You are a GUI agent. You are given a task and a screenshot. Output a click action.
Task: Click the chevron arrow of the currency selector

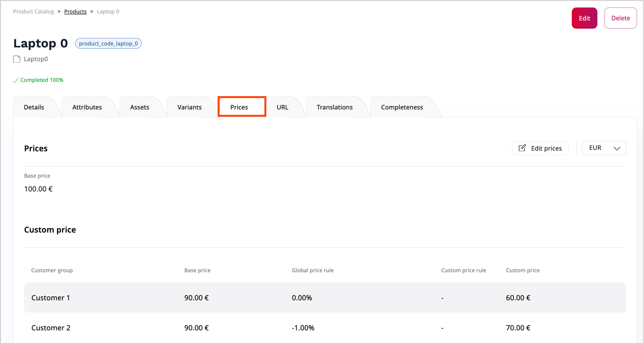coord(616,148)
